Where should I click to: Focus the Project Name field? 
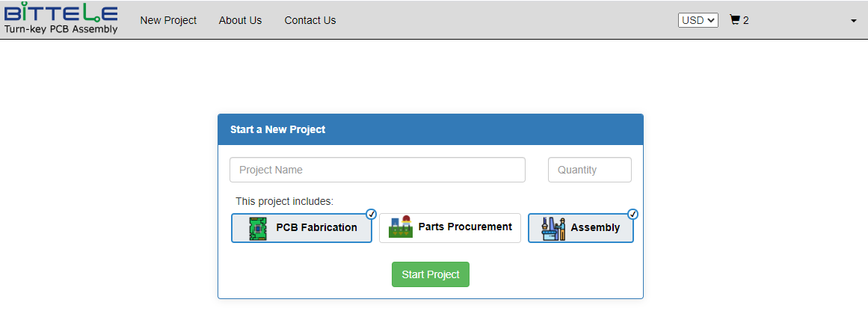(x=378, y=170)
